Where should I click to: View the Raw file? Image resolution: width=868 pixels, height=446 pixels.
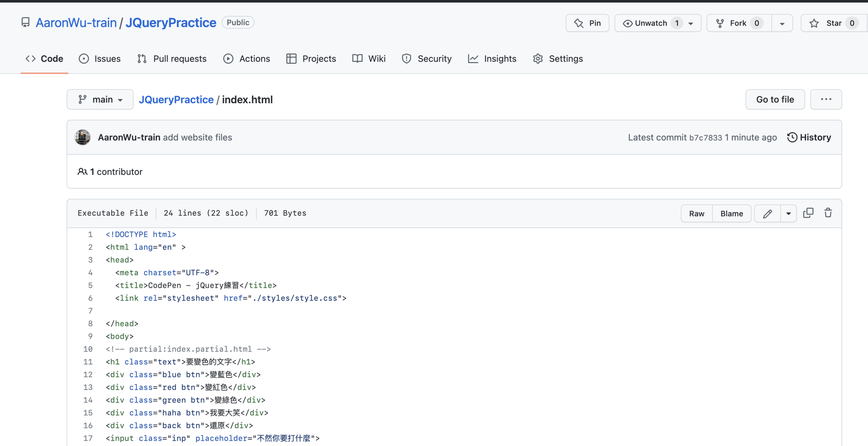(x=696, y=213)
